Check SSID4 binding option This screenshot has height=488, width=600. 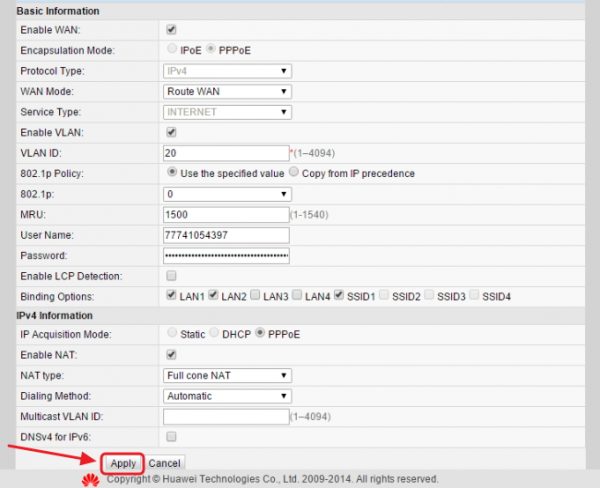click(x=474, y=295)
